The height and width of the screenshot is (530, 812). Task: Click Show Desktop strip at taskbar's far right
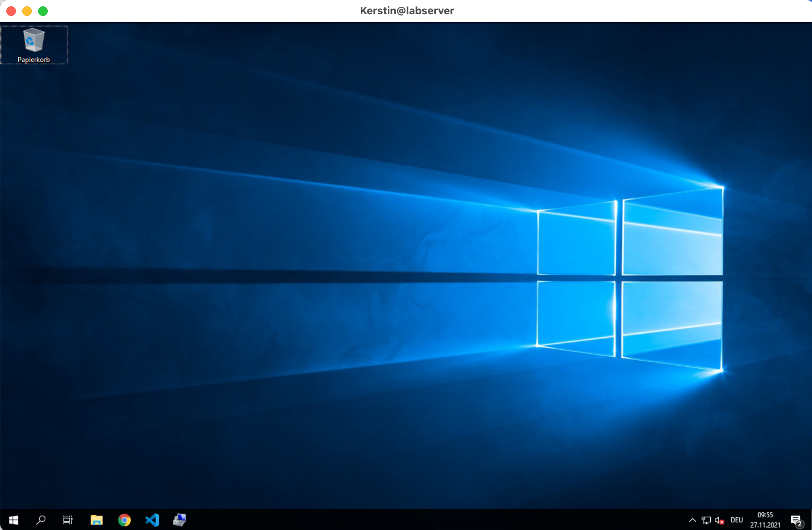(x=810, y=520)
